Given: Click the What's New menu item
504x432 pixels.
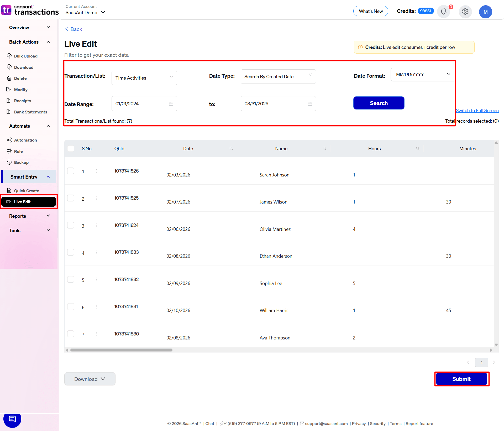Looking at the screenshot, I should pos(371,11).
